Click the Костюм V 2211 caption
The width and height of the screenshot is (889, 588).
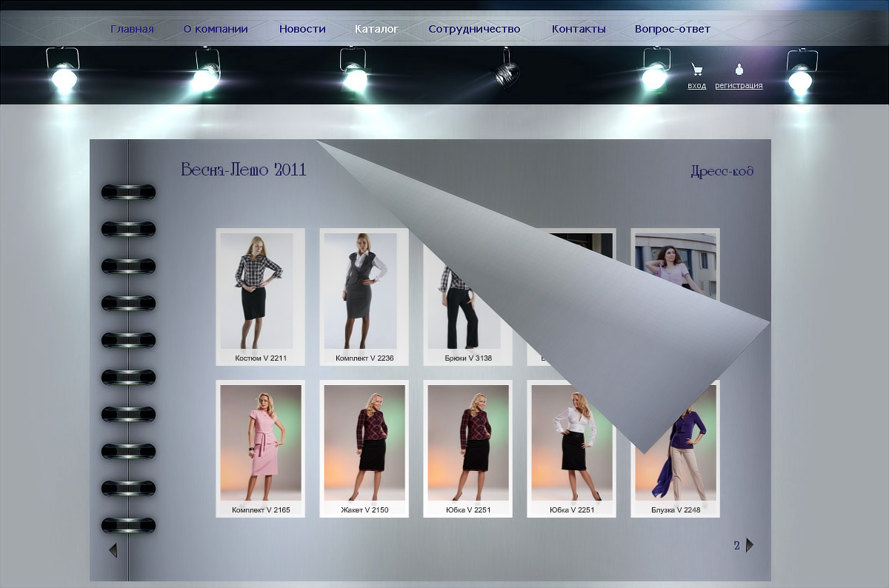[x=261, y=358]
